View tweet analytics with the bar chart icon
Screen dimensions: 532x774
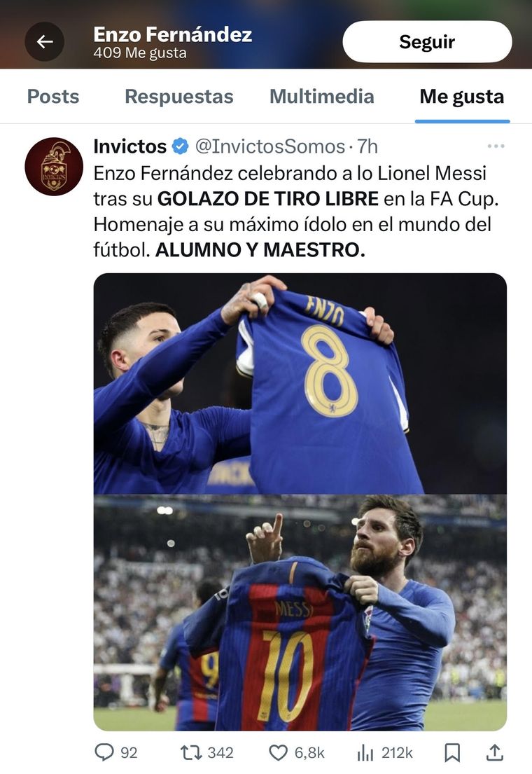[365, 752]
